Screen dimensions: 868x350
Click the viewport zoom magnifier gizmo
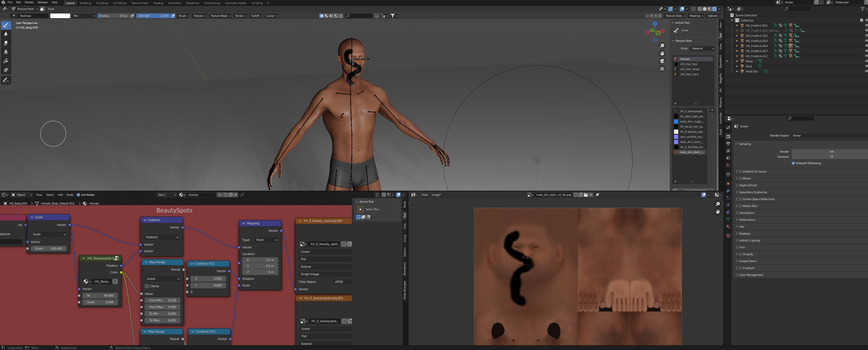[x=662, y=46]
